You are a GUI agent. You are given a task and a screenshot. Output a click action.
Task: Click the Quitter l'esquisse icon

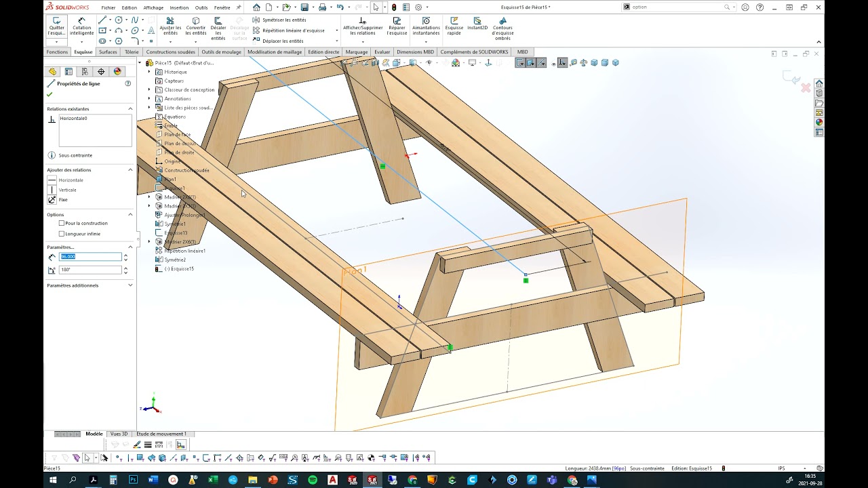[57, 27]
